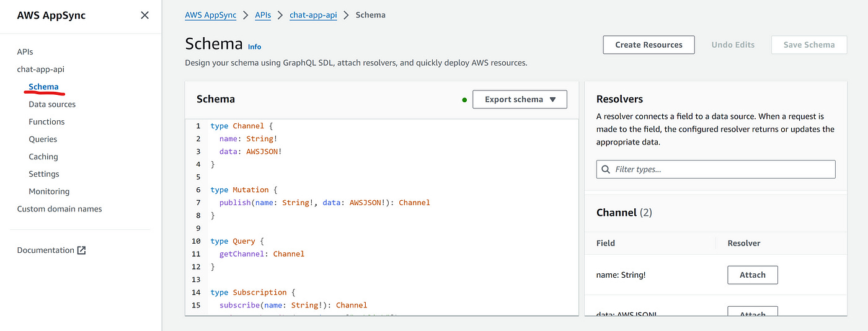
Task: Open the Documentation external link icon
Action: click(x=81, y=250)
